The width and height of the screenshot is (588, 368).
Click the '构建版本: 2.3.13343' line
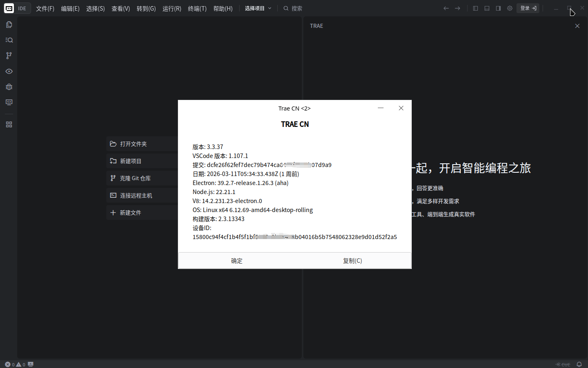tap(218, 219)
